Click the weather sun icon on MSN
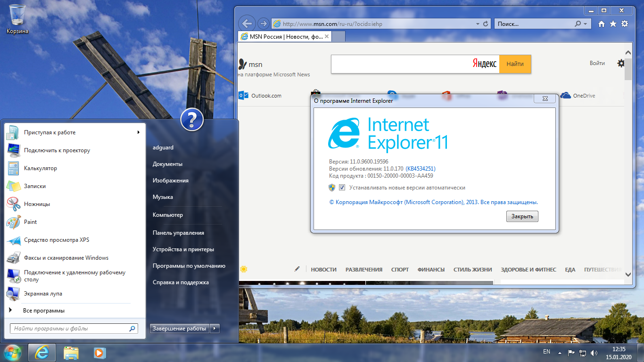The height and width of the screenshot is (362, 644). point(244,269)
